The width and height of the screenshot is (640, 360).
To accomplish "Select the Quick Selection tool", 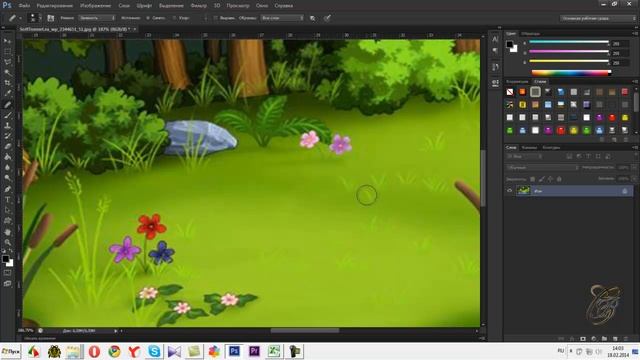I will click(7, 73).
